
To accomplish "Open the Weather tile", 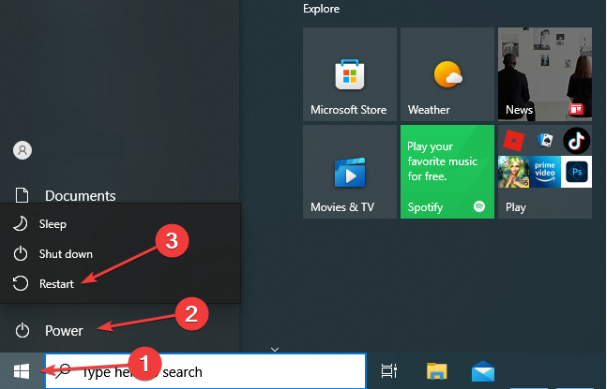I will click(x=447, y=74).
